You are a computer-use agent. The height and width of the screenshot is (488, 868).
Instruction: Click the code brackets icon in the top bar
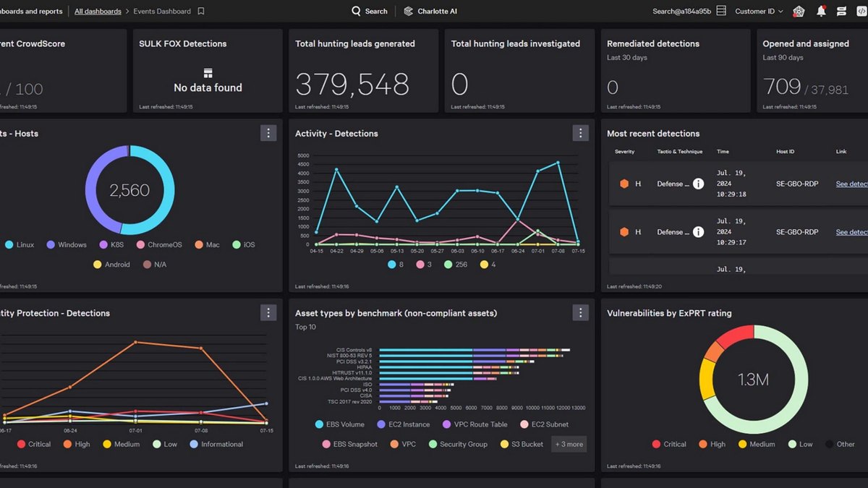(x=862, y=12)
